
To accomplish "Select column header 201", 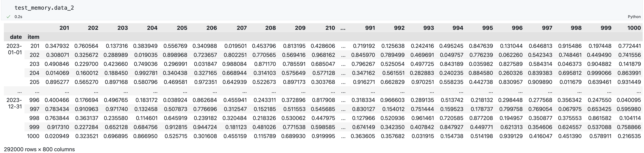I will click(x=64, y=28).
